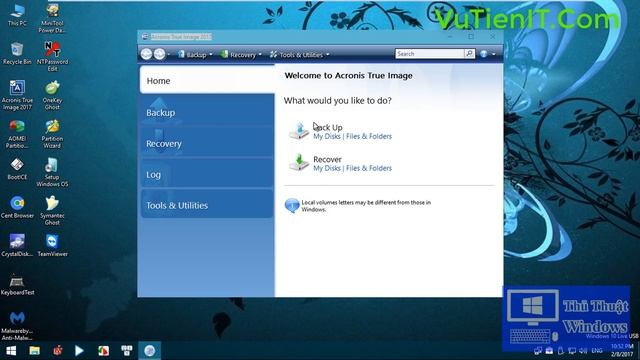Viewport: 640px width, 360px height.
Task: Click the blue play arrow taskbar icon
Action: coord(79,351)
